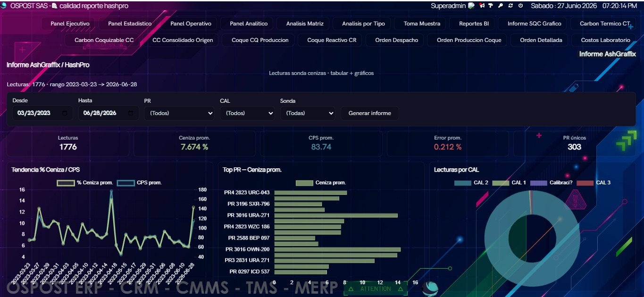Click the paint roller theme icon

click(491, 6)
